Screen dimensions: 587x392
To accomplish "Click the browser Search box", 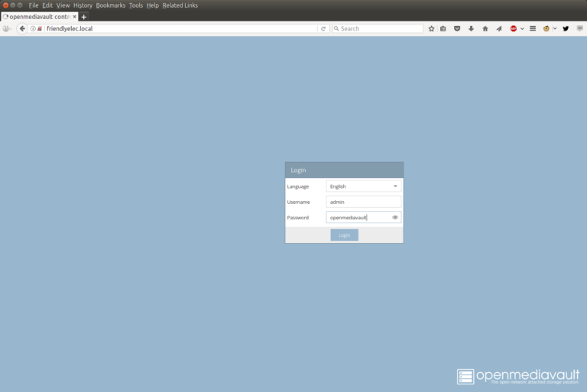I will [x=378, y=28].
